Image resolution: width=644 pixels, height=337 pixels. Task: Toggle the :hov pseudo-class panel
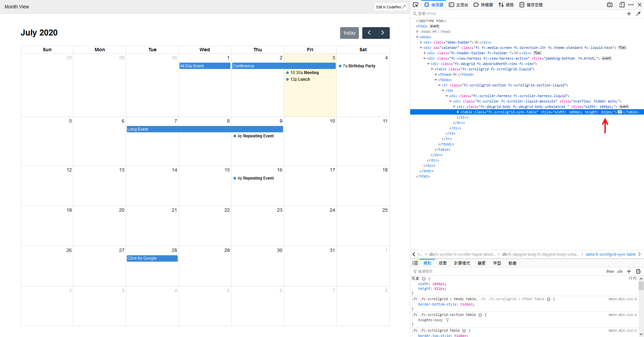[610, 271]
